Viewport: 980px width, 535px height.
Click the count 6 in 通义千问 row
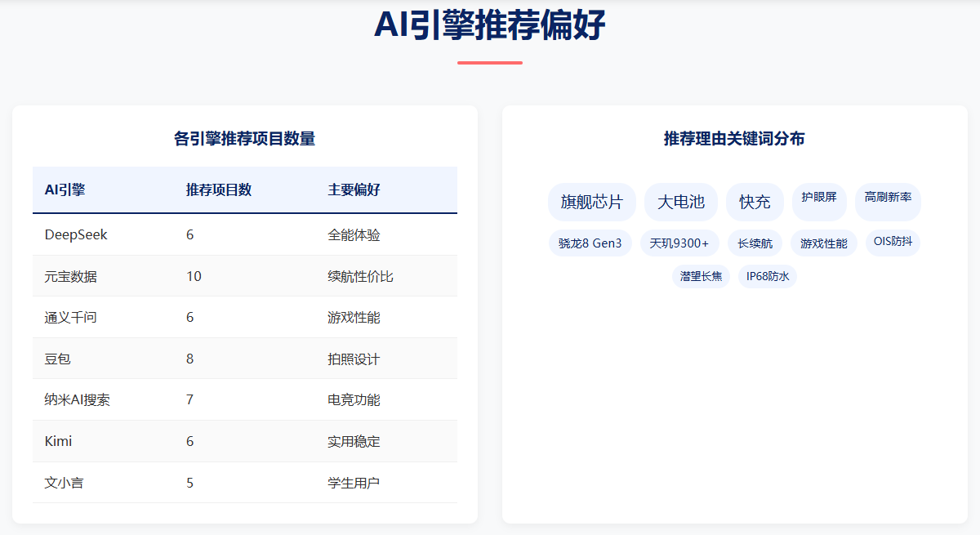coord(245,317)
